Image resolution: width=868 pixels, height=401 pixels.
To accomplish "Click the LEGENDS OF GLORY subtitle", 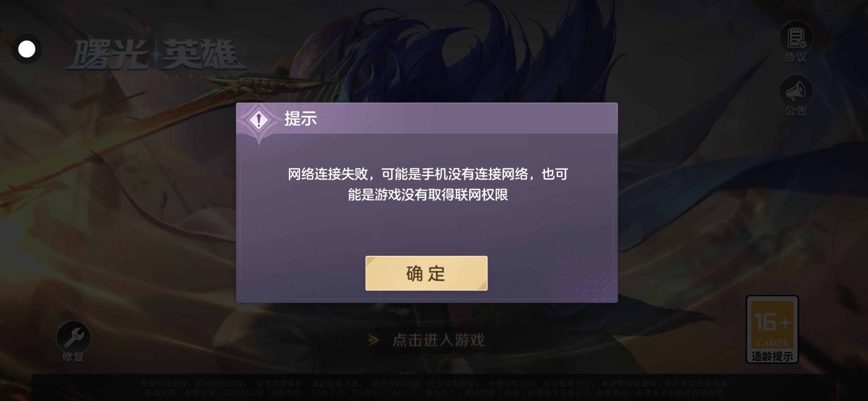I will pyautogui.click(x=157, y=76).
